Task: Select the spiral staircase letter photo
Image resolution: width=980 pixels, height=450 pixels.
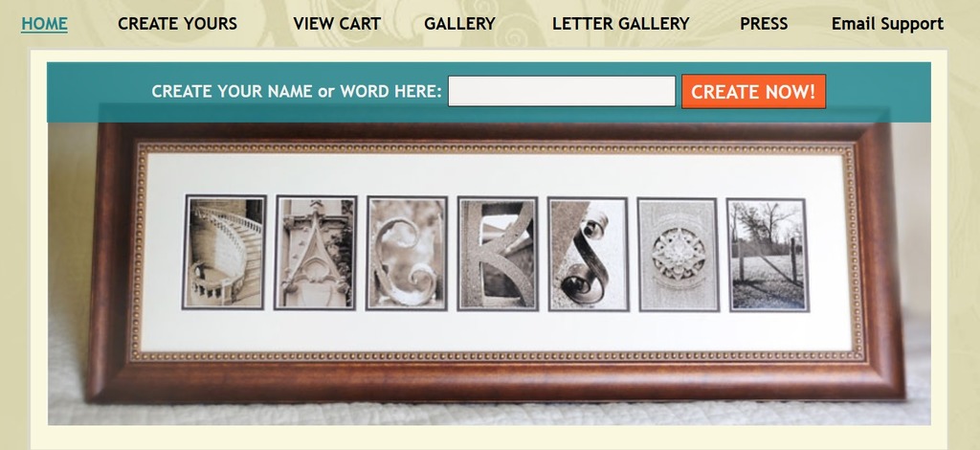Action: click(x=224, y=253)
